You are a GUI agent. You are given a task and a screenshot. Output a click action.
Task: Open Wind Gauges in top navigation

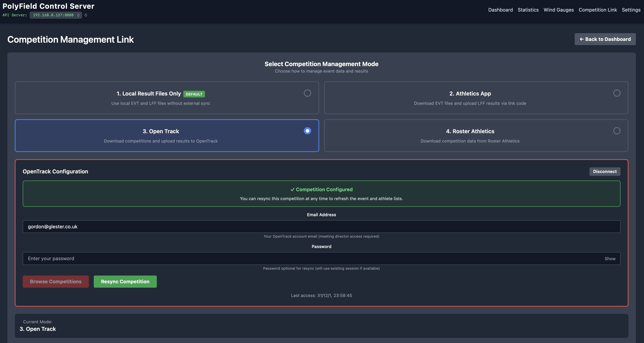tap(559, 10)
